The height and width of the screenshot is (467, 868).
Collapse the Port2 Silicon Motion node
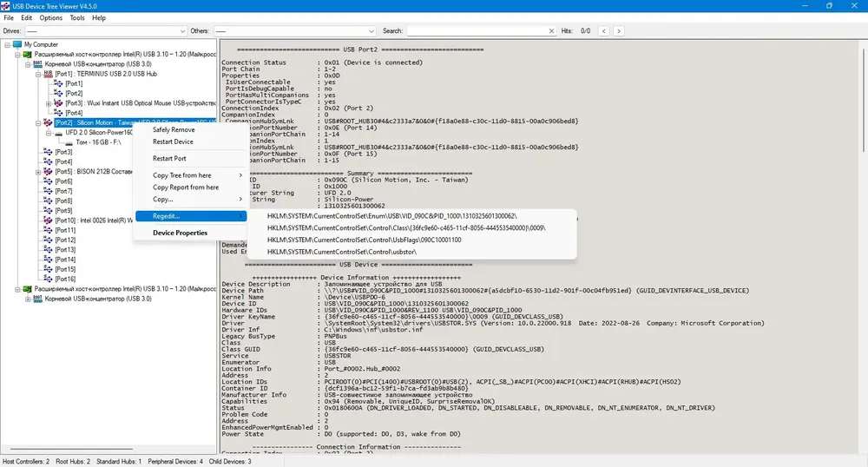(x=38, y=123)
